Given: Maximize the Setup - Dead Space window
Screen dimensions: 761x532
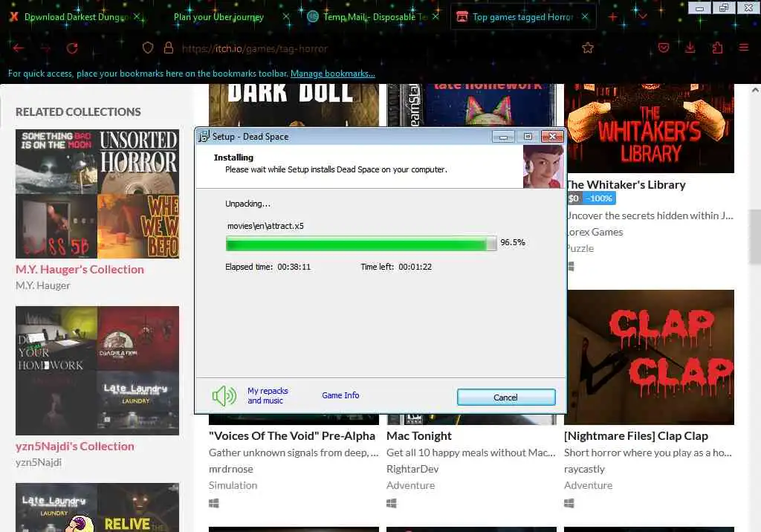Looking at the screenshot, I should click(528, 137).
